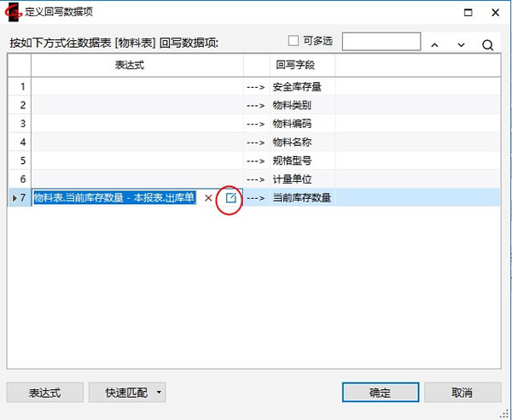This screenshot has height=420, width=512.
Task: Enable the 可多选 checkbox
Action: [294, 41]
